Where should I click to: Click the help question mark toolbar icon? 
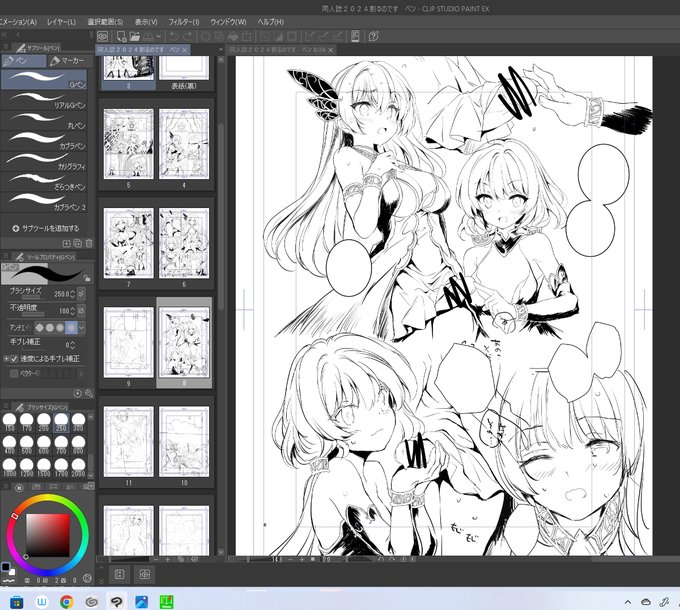pyautogui.click(x=373, y=36)
